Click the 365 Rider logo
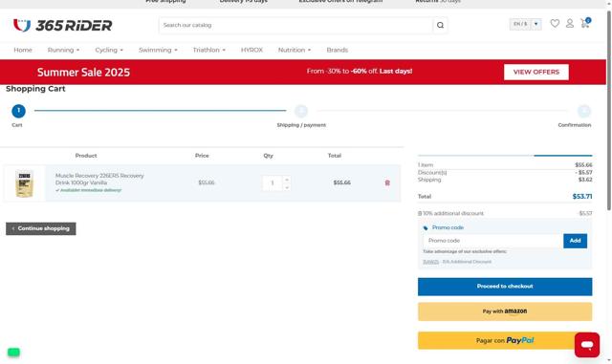The width and height of the screenshot is (612, 364). point(62,26)
